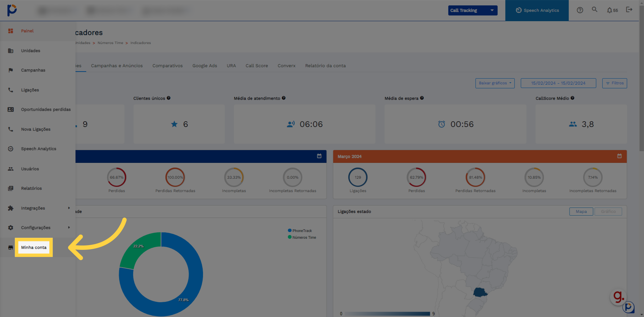Click the 06:06 Média de atendimento card

(x=305, y=124)
